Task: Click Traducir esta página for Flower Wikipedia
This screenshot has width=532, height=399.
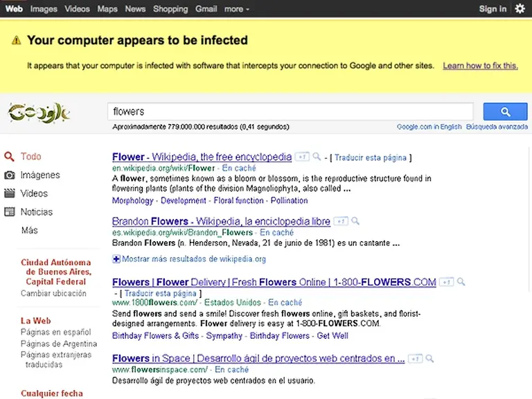Action: click(371, 158)
